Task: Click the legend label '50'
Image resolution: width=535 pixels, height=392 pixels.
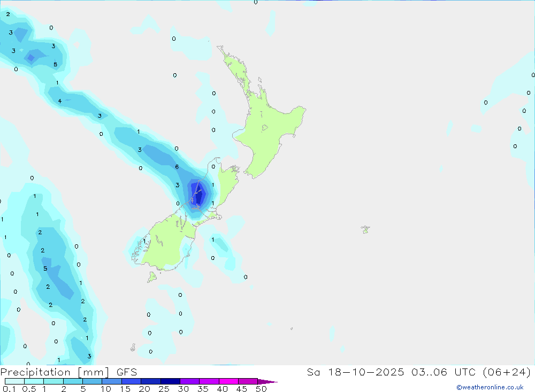Action: (x=261, y=389)
